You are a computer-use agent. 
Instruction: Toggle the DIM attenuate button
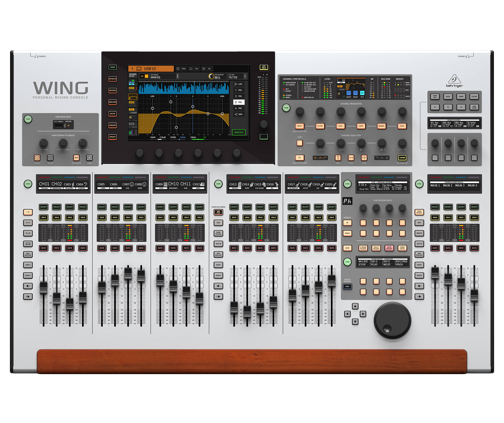point(76,158)
